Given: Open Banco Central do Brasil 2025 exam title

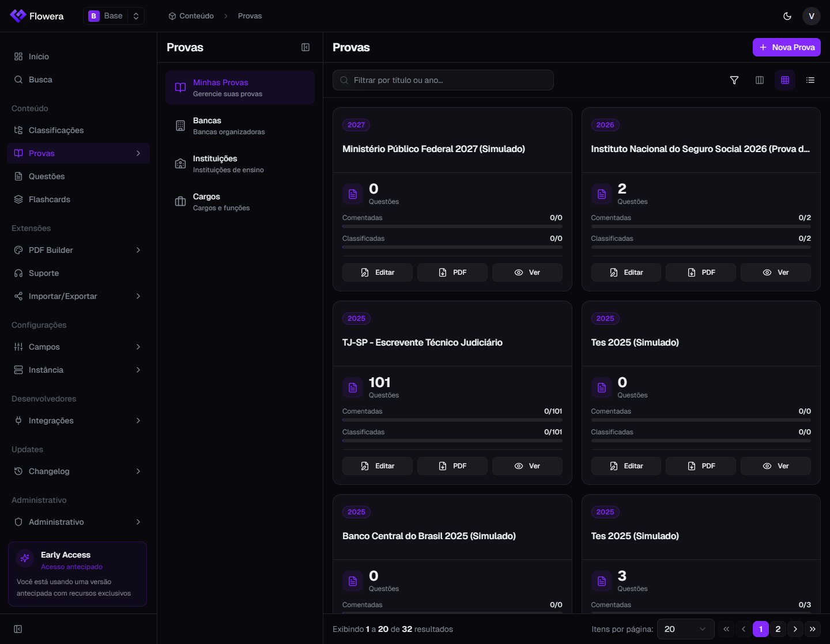Looking at the screenshot, I should tap(429, 536).
